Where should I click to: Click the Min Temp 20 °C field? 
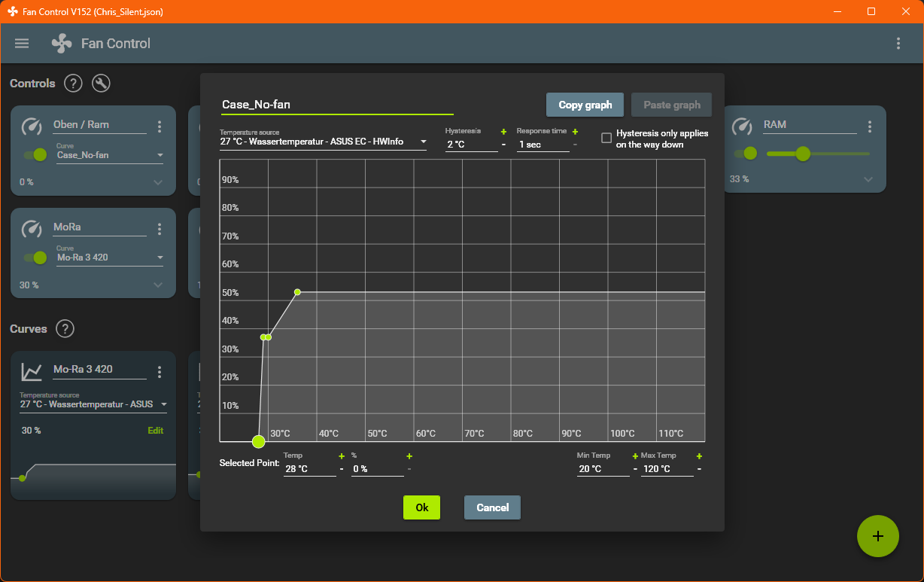pyautogui.click(x=603, y=469)
